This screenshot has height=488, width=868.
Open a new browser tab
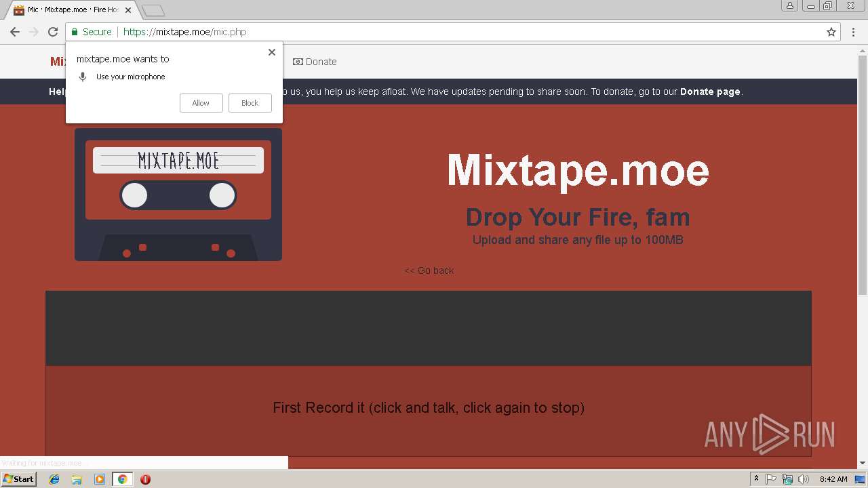click(154, 11)
